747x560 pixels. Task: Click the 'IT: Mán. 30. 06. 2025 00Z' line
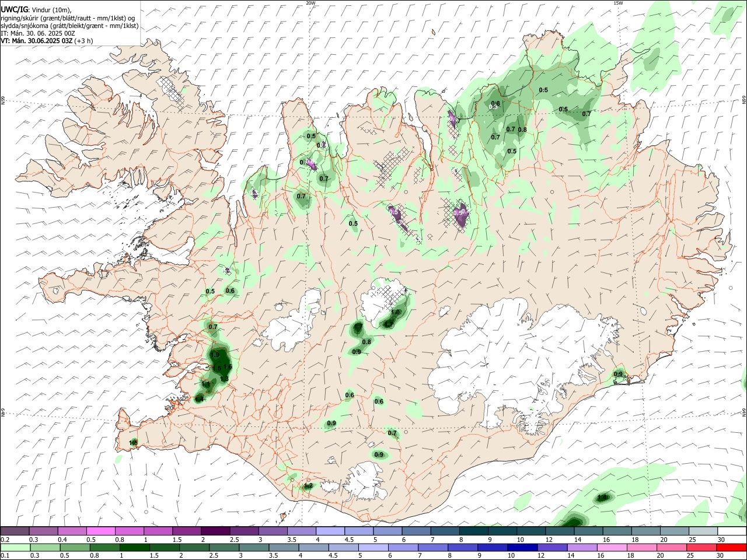[38, 33]
